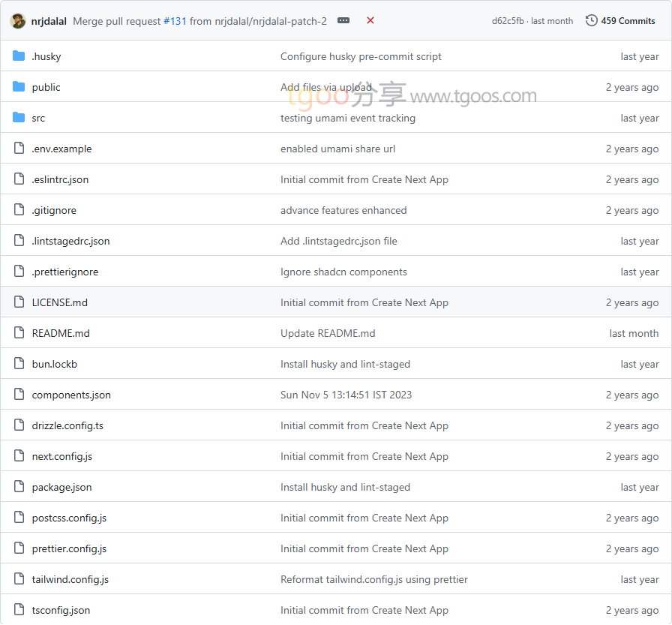The height and width of the screenshot is (625, 672).
Task: Click the d62c5fb commit hash
Action: pos(508,21)
